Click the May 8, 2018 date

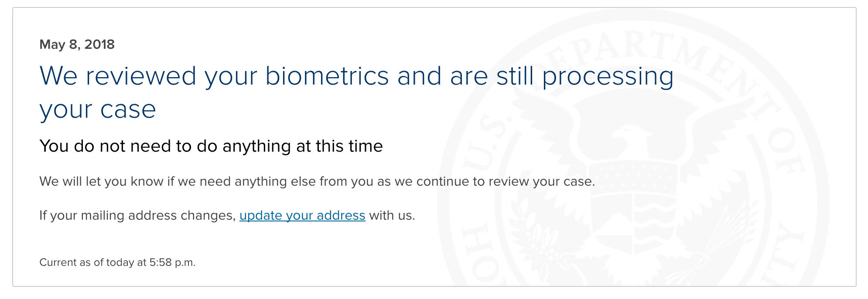(x=77, y=44)
